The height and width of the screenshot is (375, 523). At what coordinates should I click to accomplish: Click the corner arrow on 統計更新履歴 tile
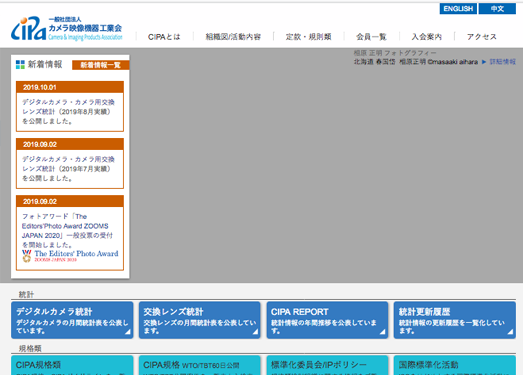coord(510,332)
